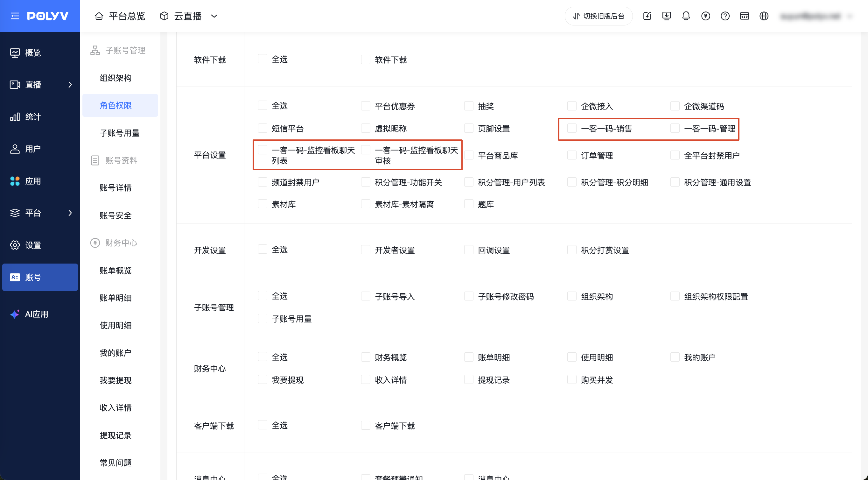Expand the 平台 sidebar submenu arrow
The height and width of the screenshot is (480, 868).
pos(70,213)
